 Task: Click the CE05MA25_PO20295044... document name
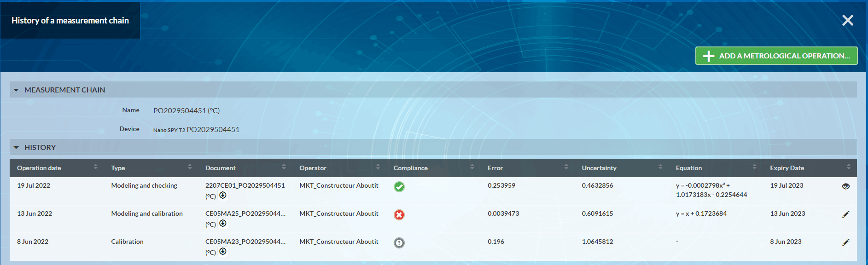point(245,213)
